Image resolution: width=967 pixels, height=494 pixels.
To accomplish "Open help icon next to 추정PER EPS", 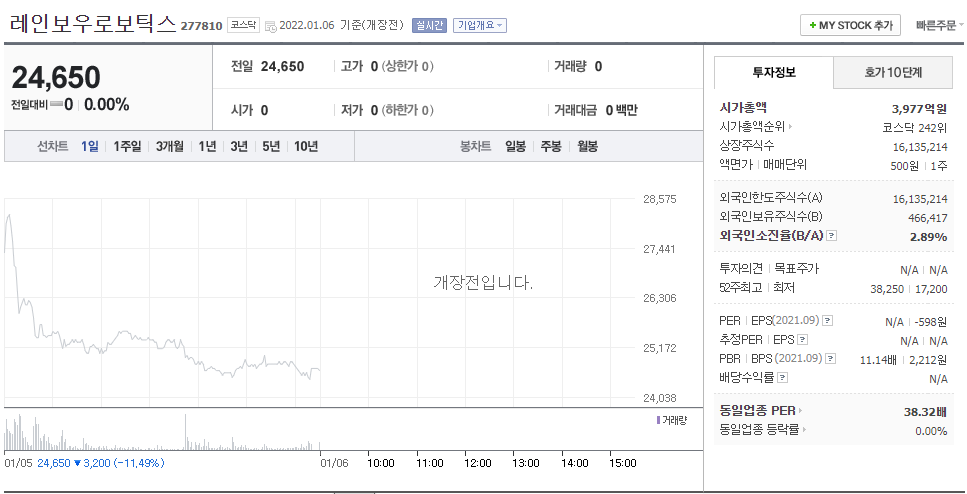I will pos(802,340).
